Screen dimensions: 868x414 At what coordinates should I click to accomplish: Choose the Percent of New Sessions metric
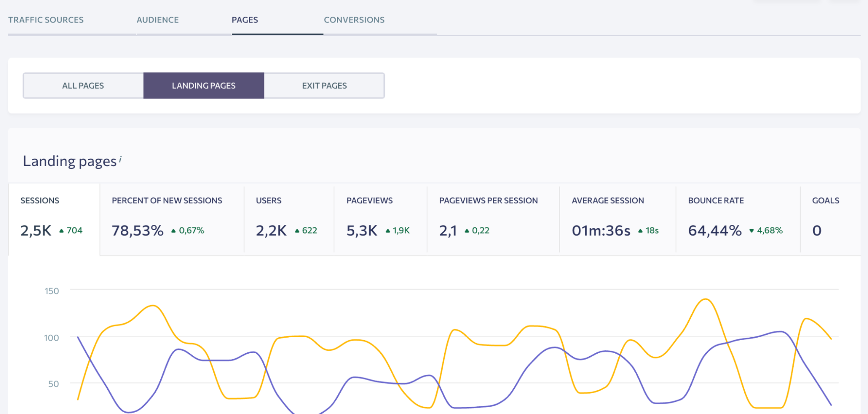(172, 219)
